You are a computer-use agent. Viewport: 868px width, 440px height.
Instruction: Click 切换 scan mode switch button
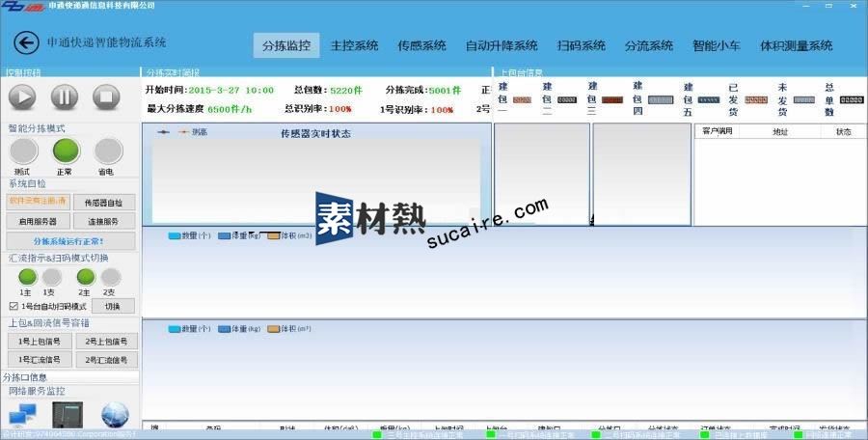point(112,306)
